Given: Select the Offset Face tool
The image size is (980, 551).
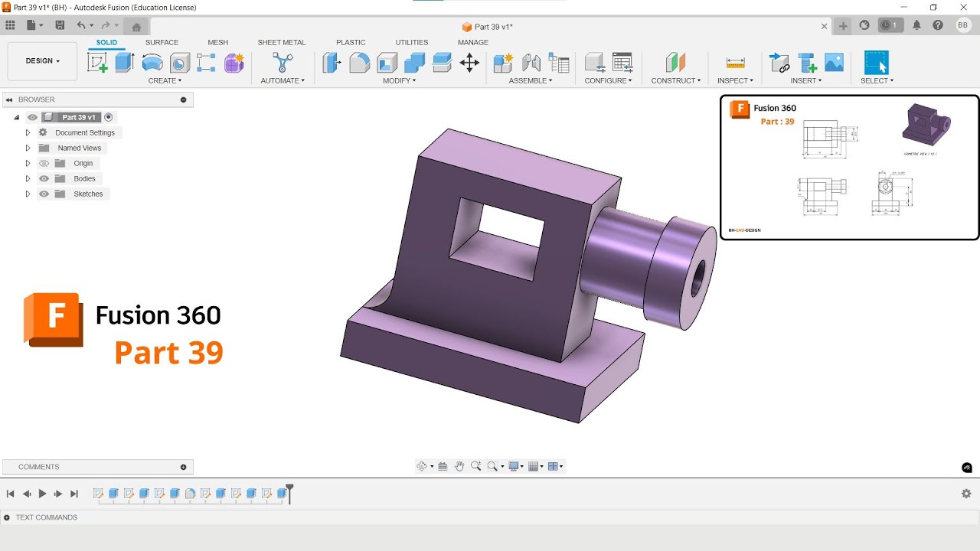Looking at the screenshot, I should 442,63.
